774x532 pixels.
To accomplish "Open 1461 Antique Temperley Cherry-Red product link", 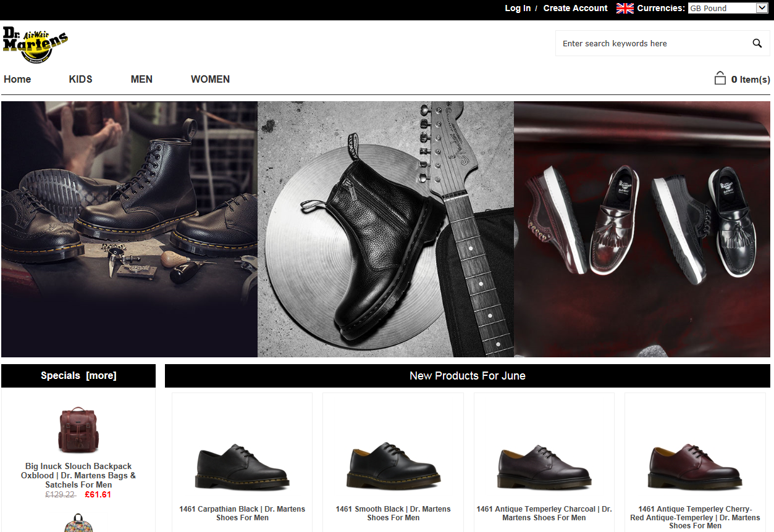I will click(x=695, y=517).
